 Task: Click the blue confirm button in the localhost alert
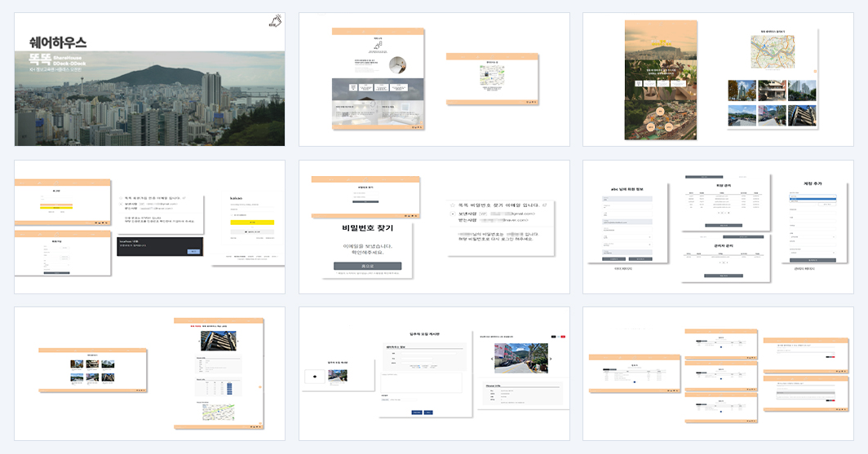pos(194,251)
